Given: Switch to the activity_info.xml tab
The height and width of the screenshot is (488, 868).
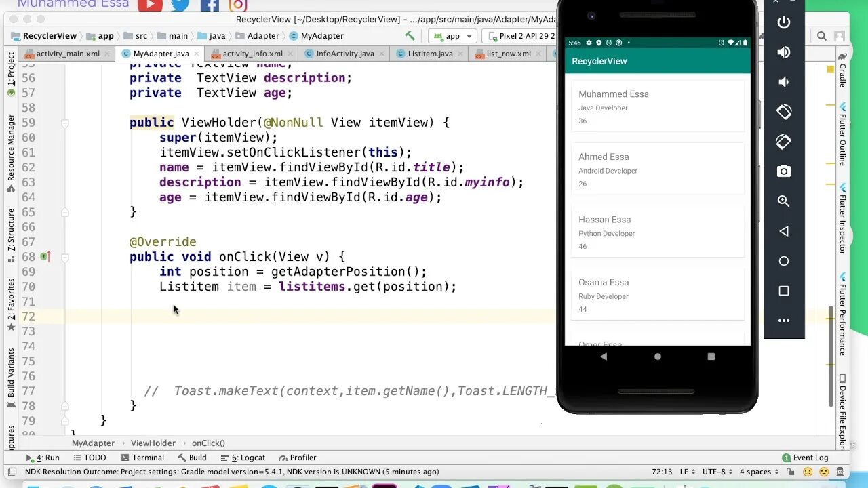Looking at the screenshot, I should [x=252, y=54].
